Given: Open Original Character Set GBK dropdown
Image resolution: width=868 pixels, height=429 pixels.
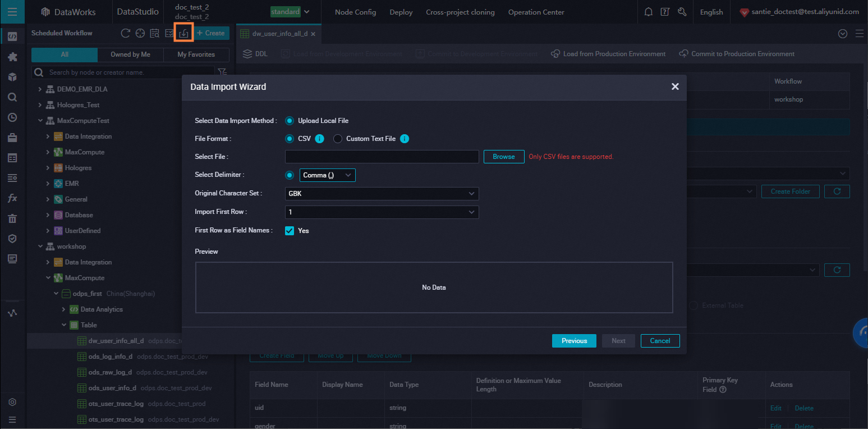Looking at the screenshot, I should (x=382, y=194).
